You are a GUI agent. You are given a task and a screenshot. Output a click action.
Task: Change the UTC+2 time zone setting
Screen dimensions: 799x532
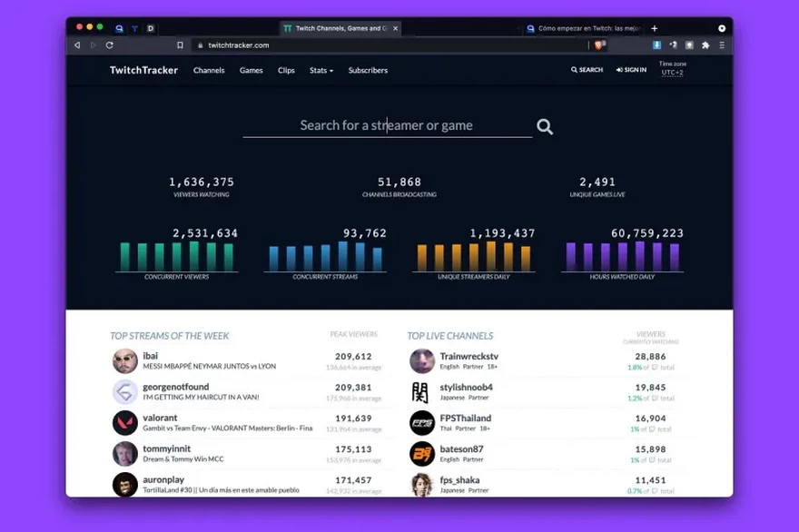tap(673, 73)
